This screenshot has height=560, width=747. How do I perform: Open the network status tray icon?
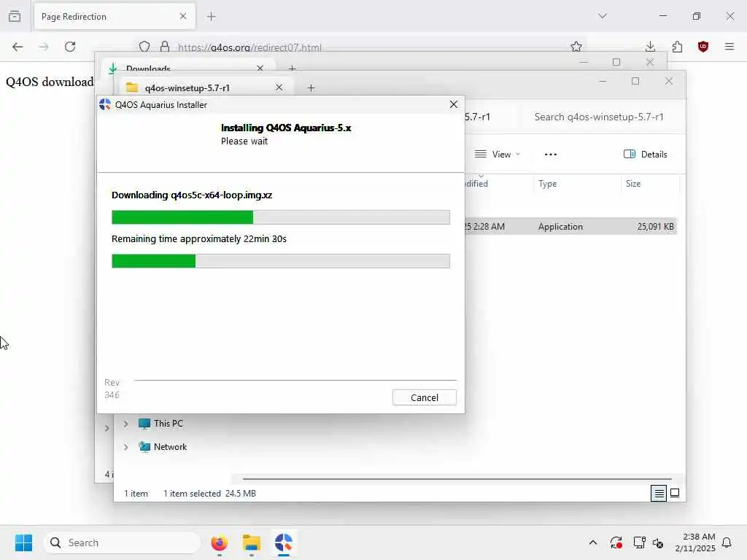tap(639, 542)
